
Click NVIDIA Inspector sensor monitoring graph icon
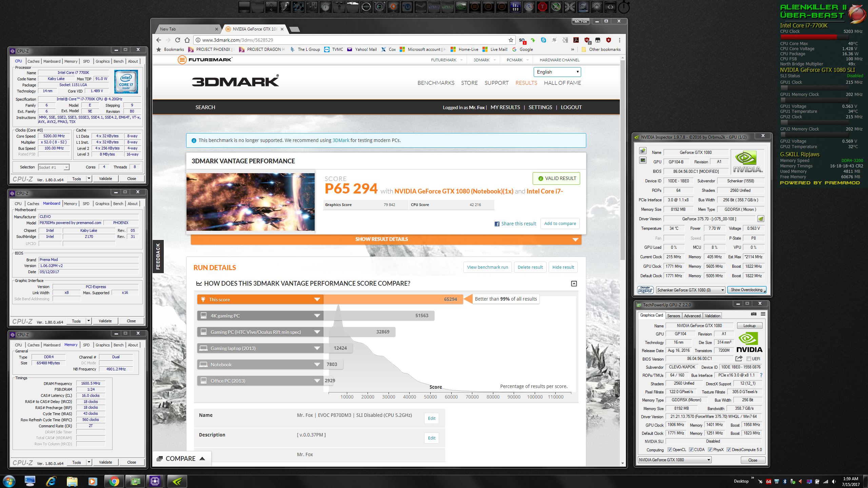[x=643, y=160]
